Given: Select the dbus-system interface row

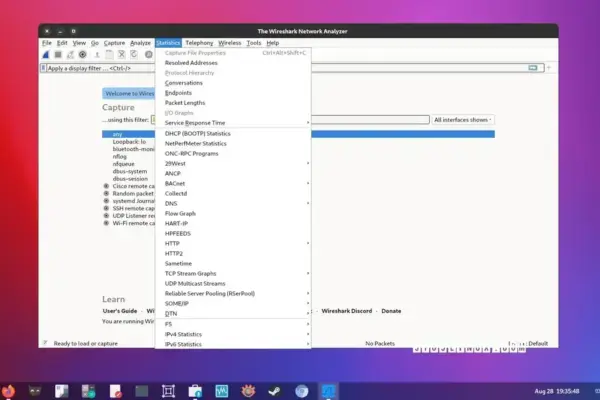Looking at the screenshot, I should [x=130, y=171].
